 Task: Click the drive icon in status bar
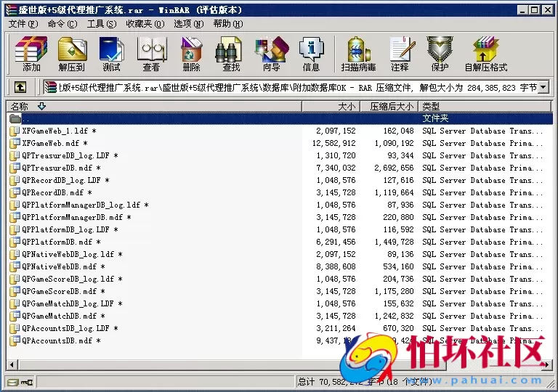(x=13, y=383)
